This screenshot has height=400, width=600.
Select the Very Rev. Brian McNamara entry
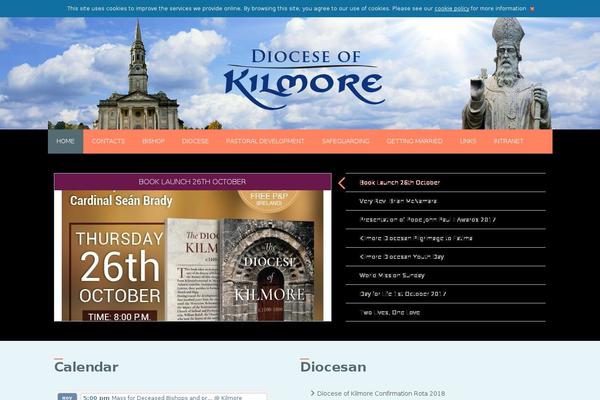(x=445, y=201)
